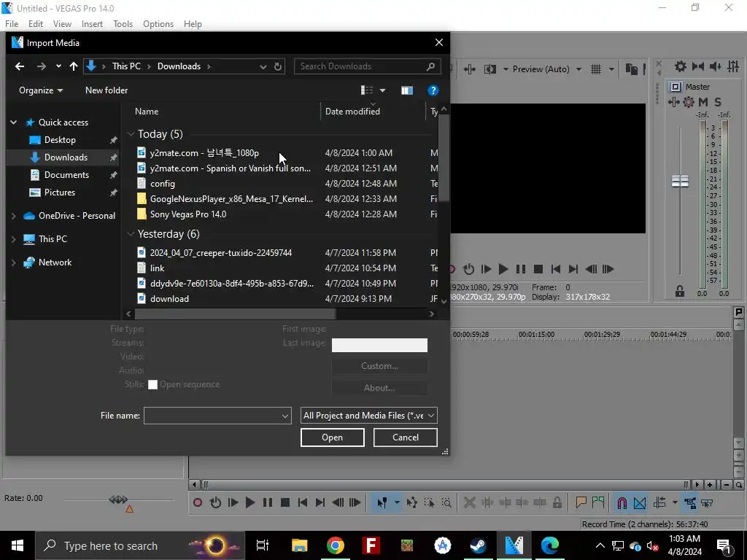The image size is (747, 560).
Task: Toggle Automatic Crossfades button
Action: pos(640,502)
